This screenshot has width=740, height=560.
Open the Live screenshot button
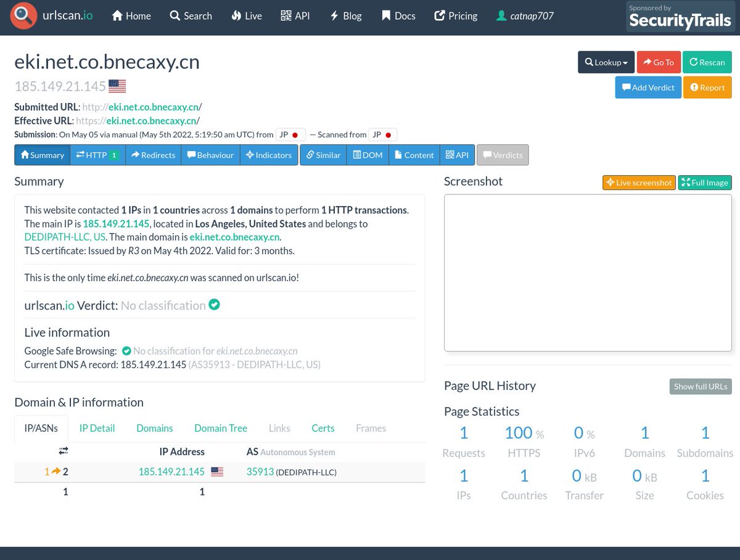(639, 183)
